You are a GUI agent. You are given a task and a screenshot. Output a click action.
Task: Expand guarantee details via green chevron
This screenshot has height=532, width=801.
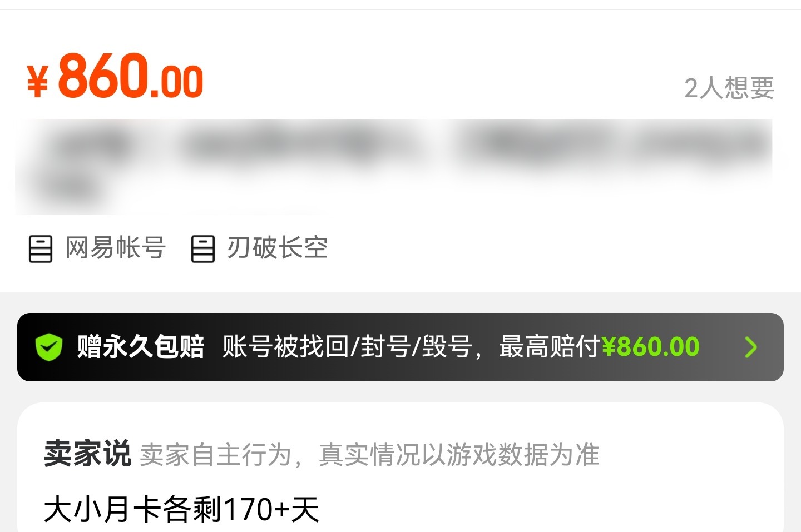coord(751,347)
